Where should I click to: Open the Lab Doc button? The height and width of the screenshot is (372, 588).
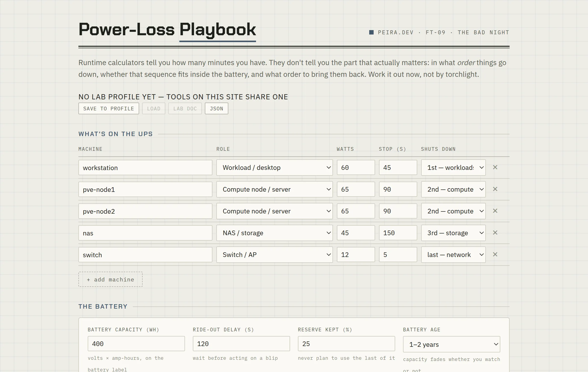click(185, 108)
